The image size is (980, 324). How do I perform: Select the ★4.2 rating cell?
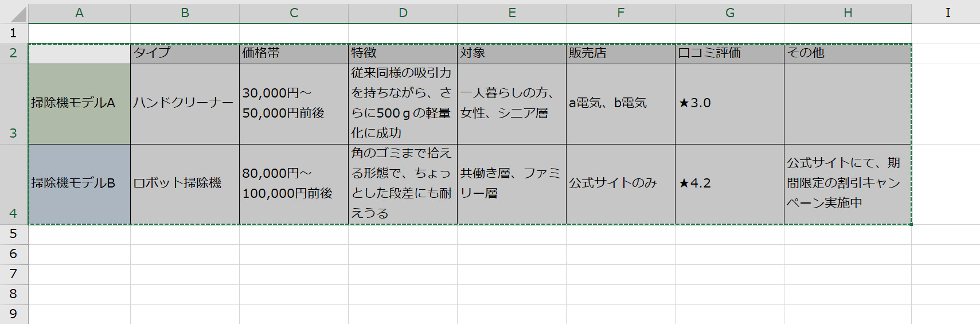point(729,184)
